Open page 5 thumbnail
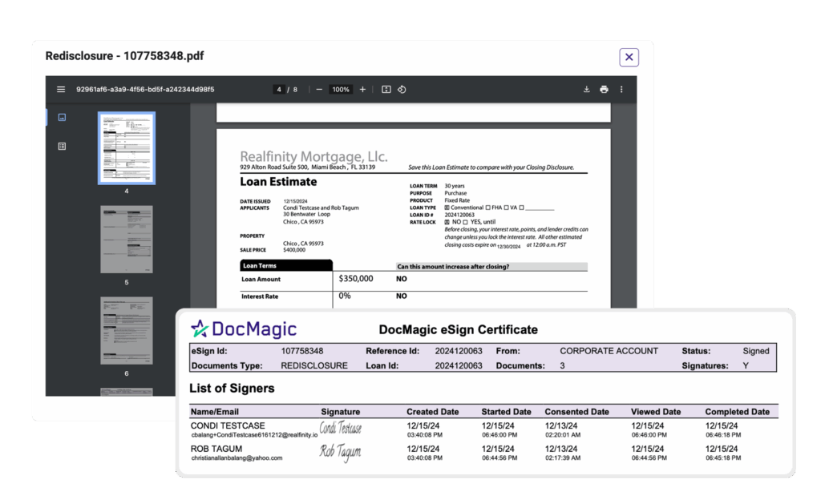The image size is (821, 504). click(x=127, y=239)
